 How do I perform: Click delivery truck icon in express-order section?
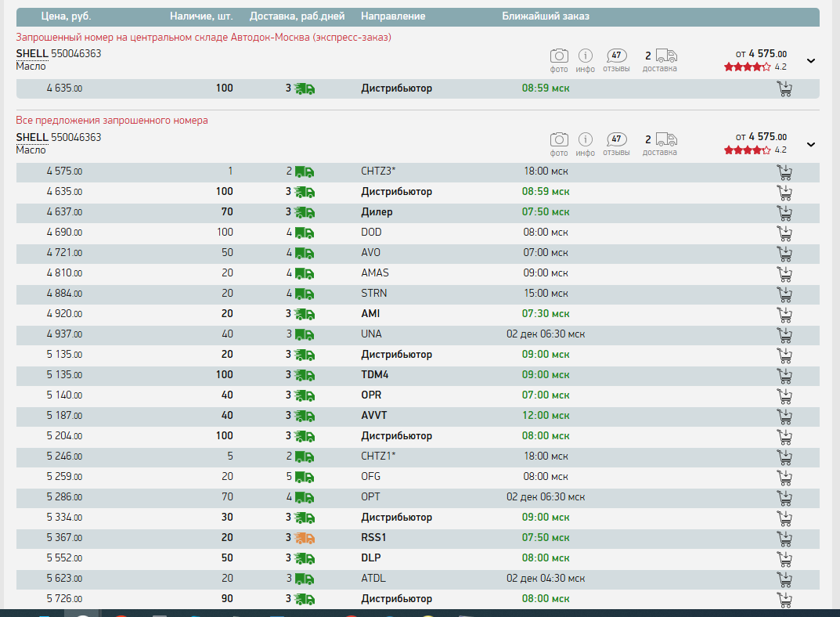tap(666, 56)
